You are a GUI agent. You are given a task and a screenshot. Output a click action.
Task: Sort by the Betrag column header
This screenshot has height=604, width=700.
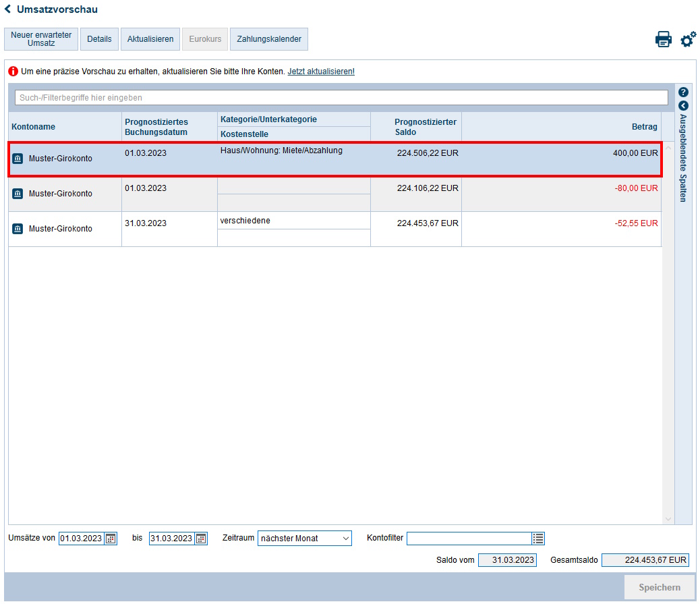[x=644, y=127]
